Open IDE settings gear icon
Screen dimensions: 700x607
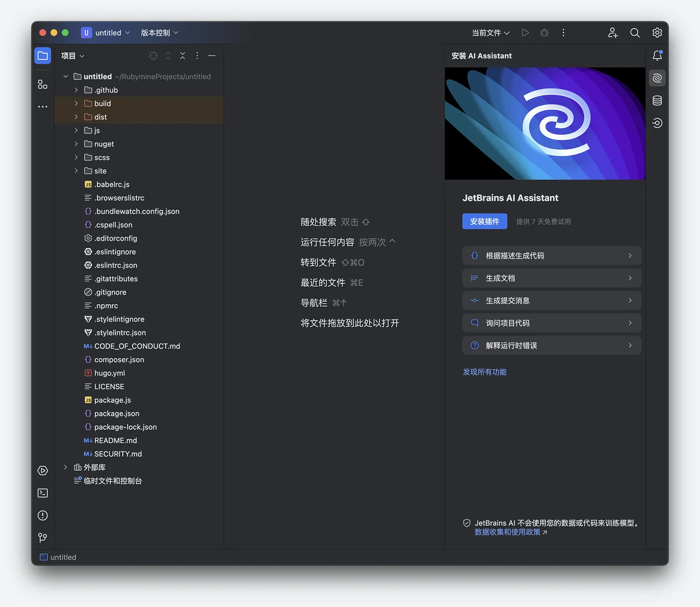(657, 33)
